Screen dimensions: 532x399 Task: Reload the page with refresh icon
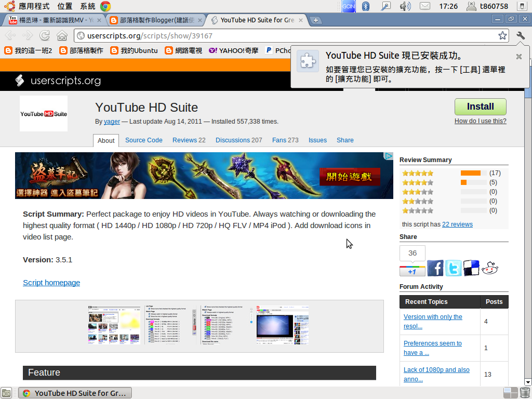pos(45,35)
